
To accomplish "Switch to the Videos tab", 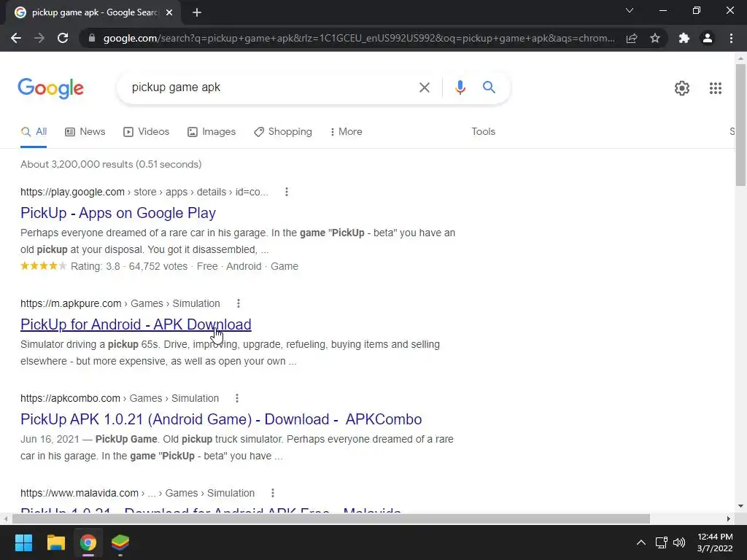I will tap(146, 132).
